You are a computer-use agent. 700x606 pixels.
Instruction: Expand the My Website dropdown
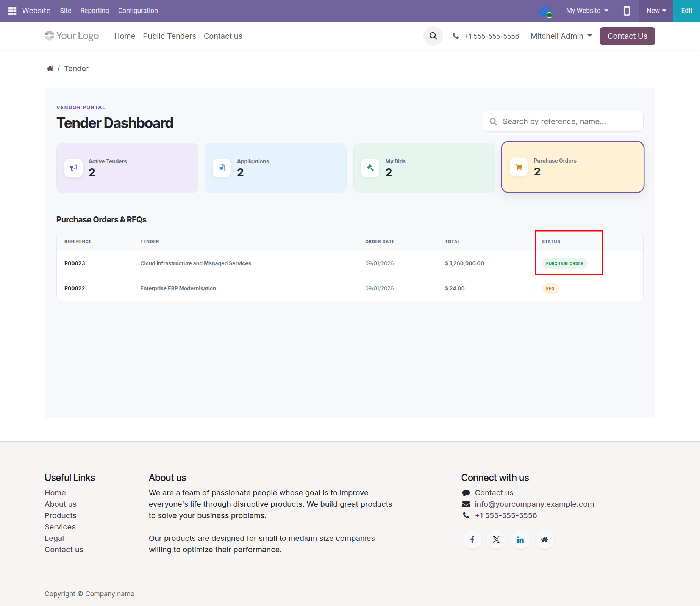[x=587, y=11]
